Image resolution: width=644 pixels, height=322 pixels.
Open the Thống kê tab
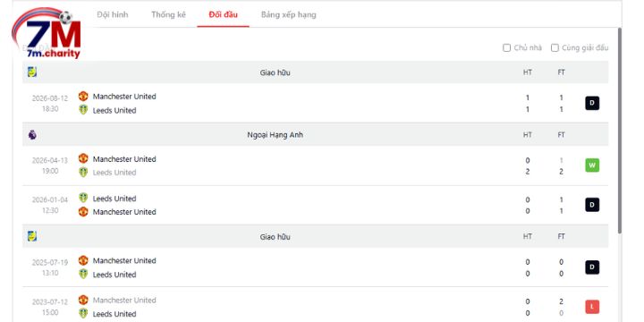[x=168, y=15]
